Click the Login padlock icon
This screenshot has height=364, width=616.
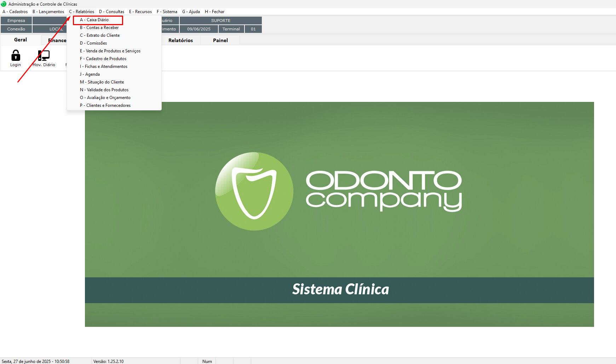[x=16, y=56]
